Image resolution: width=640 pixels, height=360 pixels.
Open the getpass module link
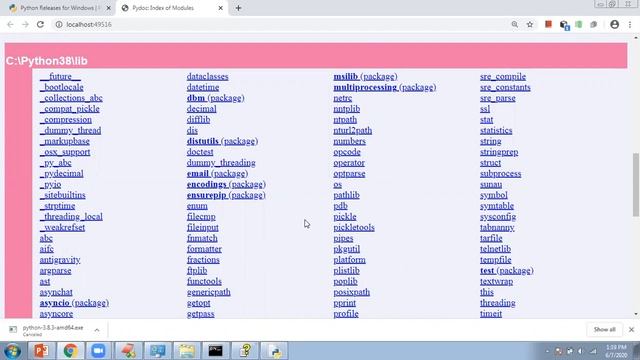(200, 314)
